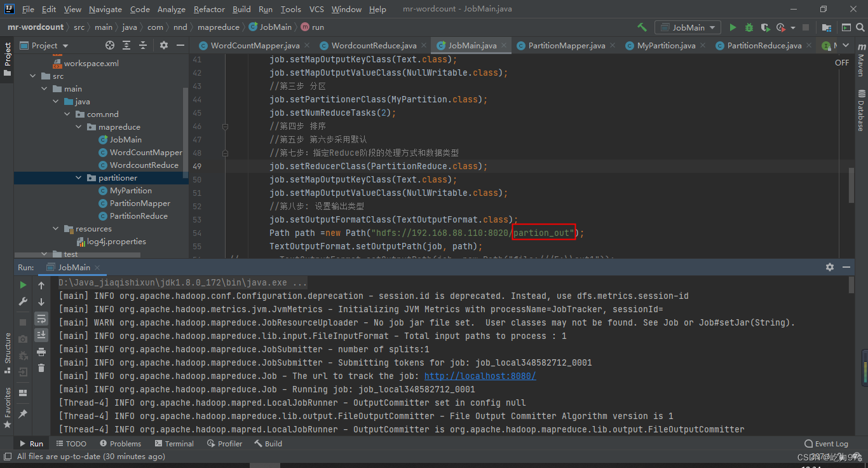868x468 pixels.
Task: Show hidden editor tabs chevron
Action: (x=846, y=45)
